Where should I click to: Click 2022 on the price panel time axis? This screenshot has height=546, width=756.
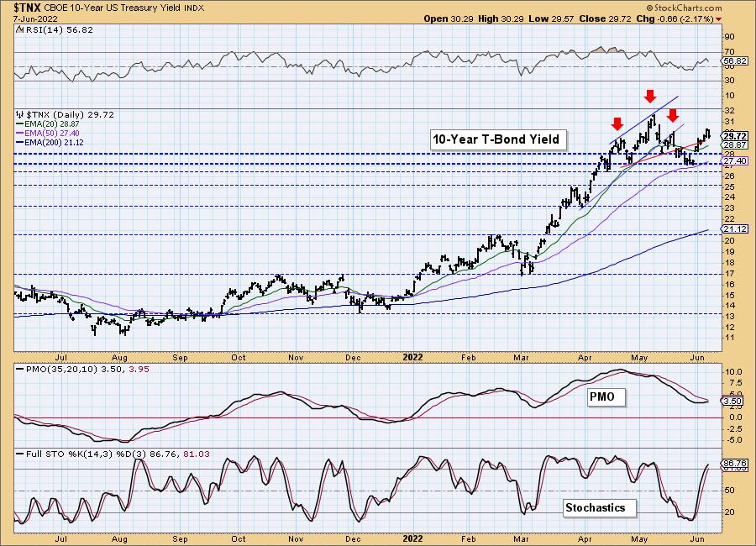pyautogui.click(x=412, y=358)
